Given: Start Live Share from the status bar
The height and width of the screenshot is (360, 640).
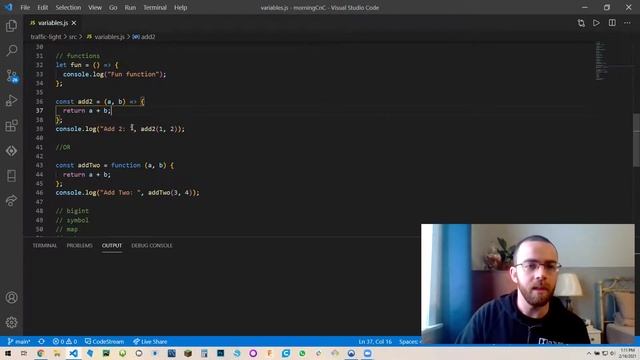Looking at the screenshot, I should pyautogui.click(x=150, y=341).
